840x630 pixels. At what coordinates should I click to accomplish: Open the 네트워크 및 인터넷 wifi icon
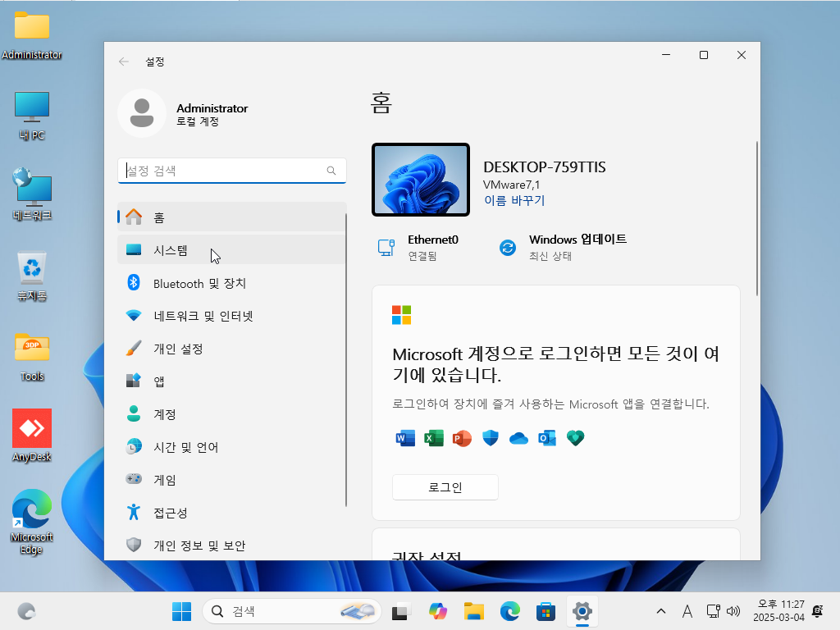click(134, 316)
